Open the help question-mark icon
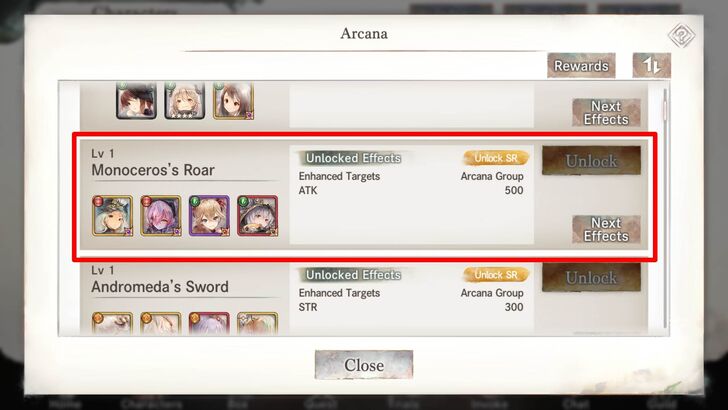This screenshot has height=410, width=728. [681, 35]
